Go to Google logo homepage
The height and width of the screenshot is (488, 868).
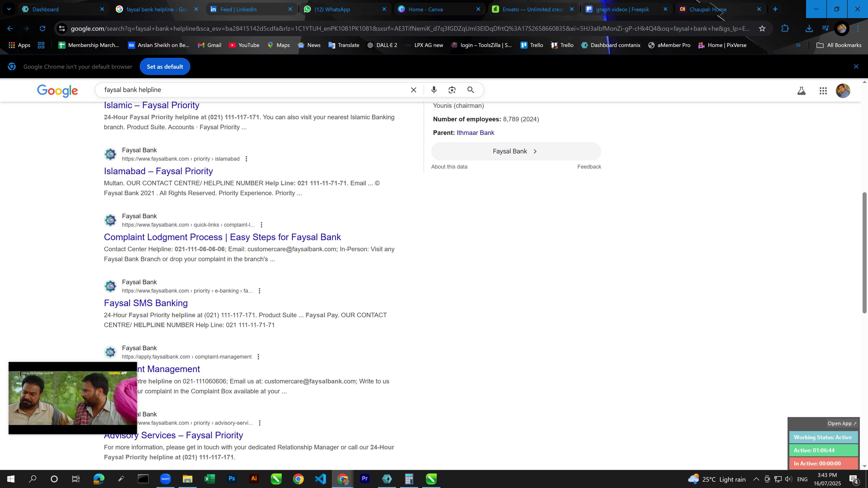[57, 91]
